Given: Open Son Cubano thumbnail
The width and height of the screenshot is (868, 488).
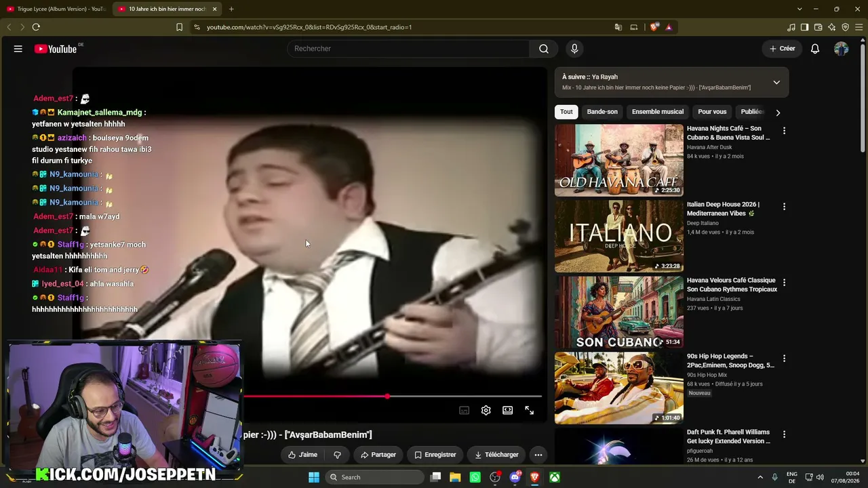Looking at the screenshot, I should click(x=619, y=312).
